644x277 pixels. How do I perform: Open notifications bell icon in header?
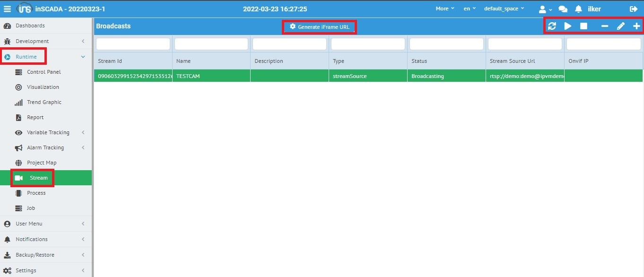point(578,9)
